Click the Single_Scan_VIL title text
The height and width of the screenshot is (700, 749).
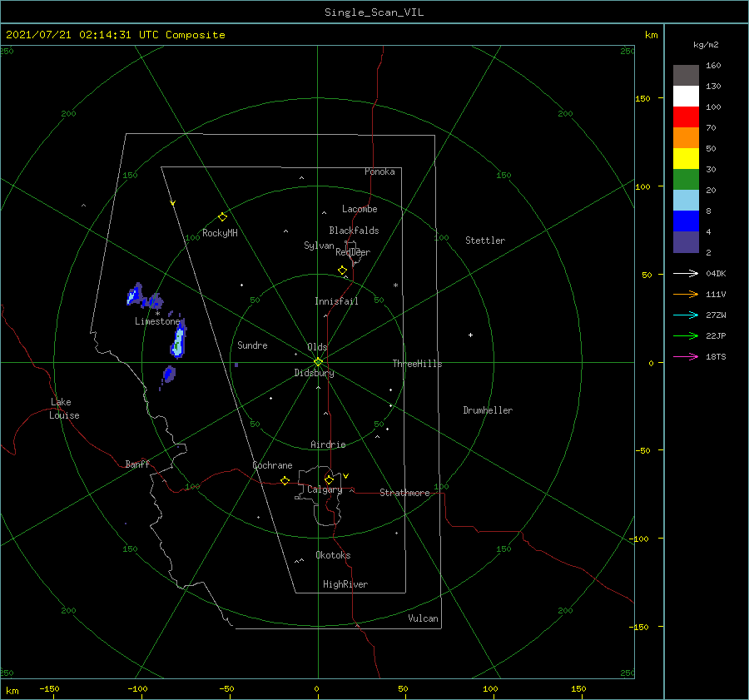(374, 12)
